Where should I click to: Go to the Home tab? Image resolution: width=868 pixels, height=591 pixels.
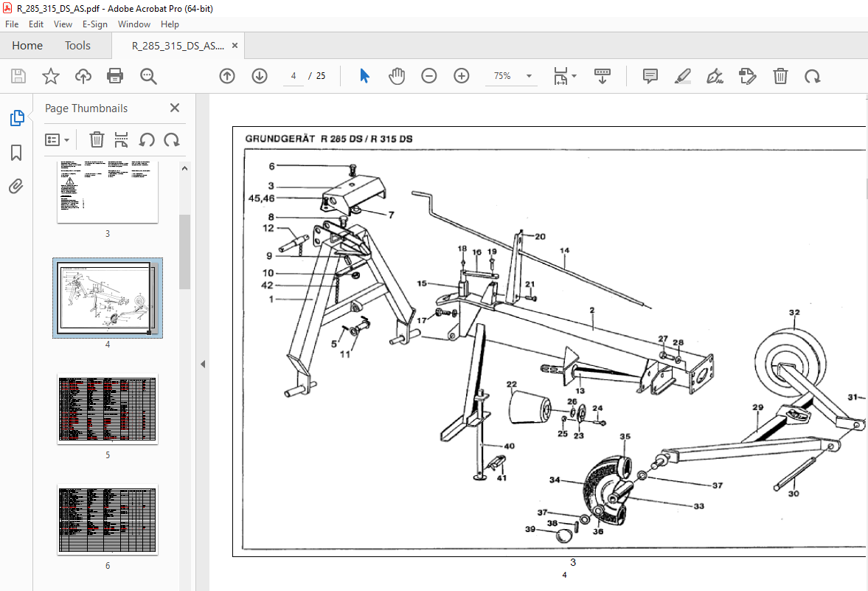(27, 46)
